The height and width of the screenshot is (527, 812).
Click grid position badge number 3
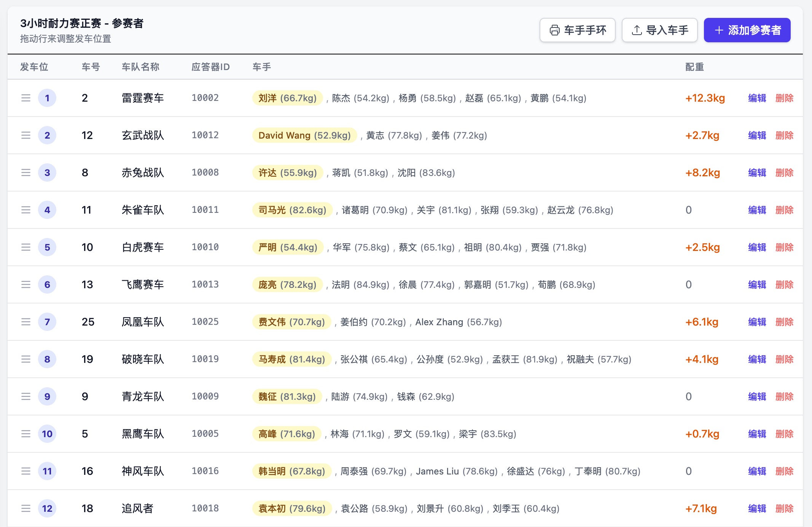47,173
